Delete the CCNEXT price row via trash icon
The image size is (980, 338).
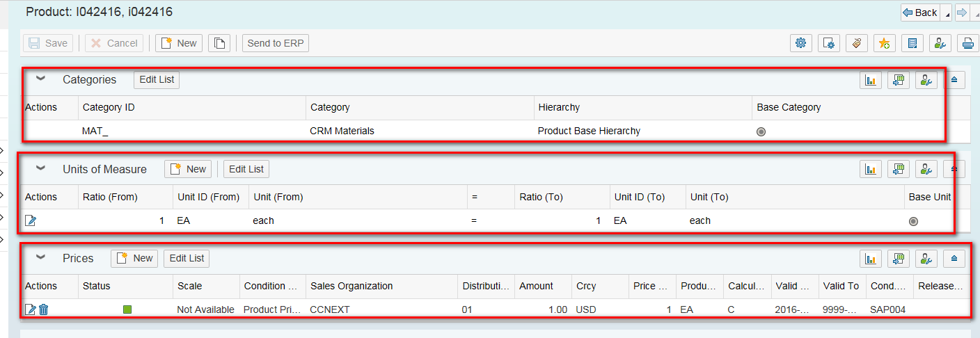pyautogui.click(x=43, y=309)
